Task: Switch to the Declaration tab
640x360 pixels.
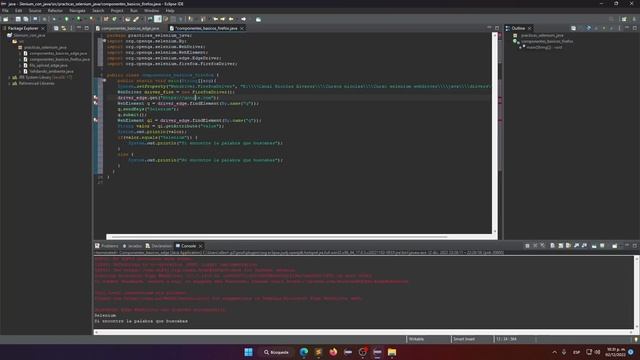Action: [158, 246]
